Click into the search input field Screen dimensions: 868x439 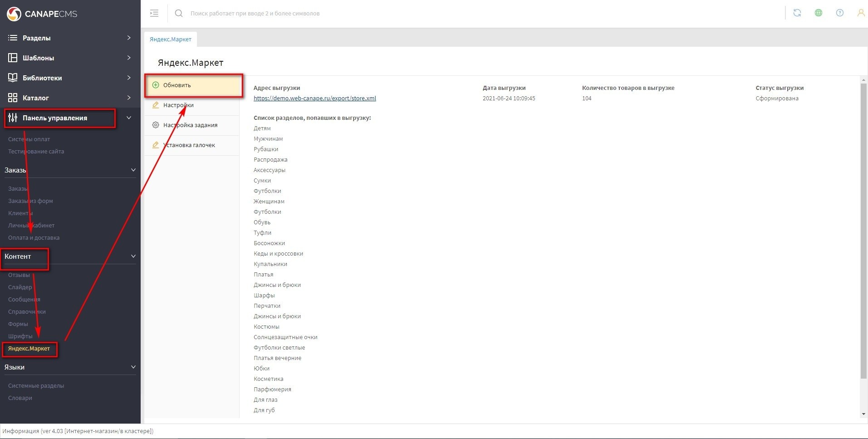pos(363,13)
